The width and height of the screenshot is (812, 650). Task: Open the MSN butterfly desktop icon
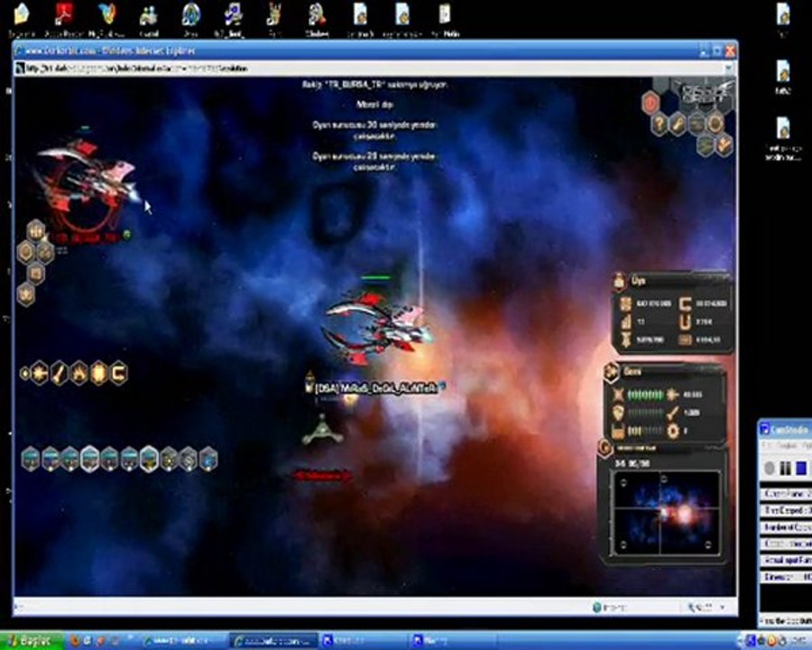107,19
